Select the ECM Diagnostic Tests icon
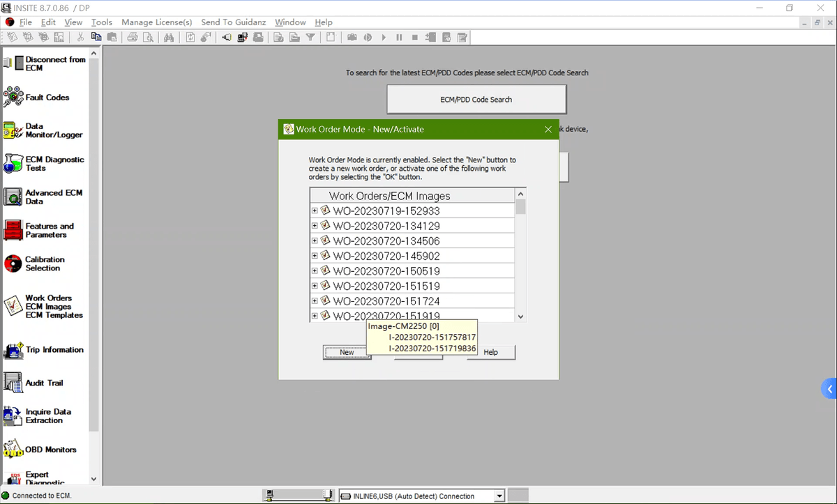 click(x=13, y=164)
